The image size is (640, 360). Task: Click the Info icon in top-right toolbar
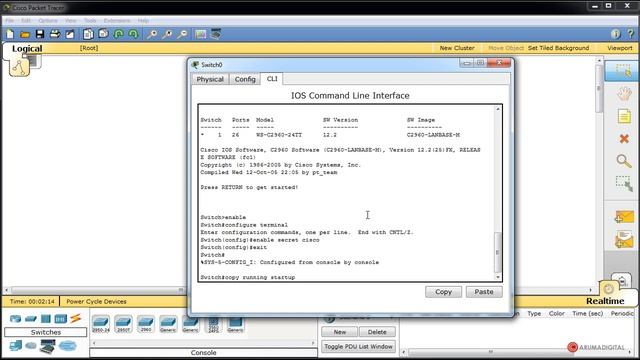616,34
